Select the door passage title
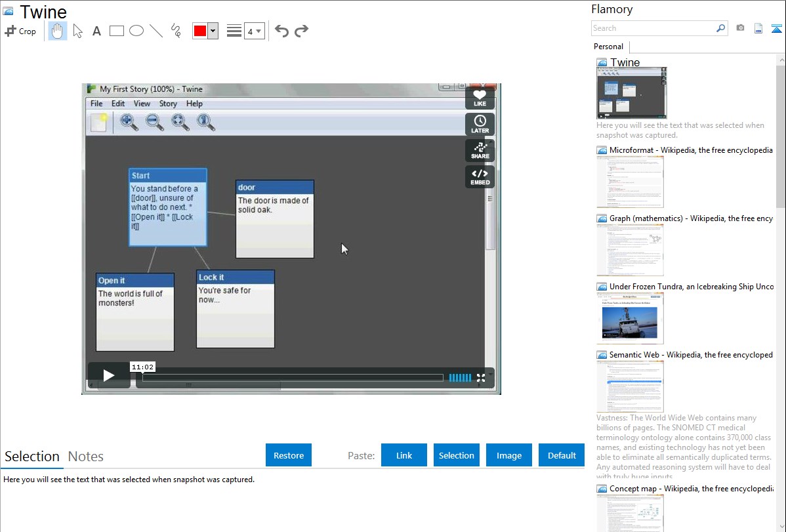The height and width of the screenshot is (532, 786). tap(247, 188)
